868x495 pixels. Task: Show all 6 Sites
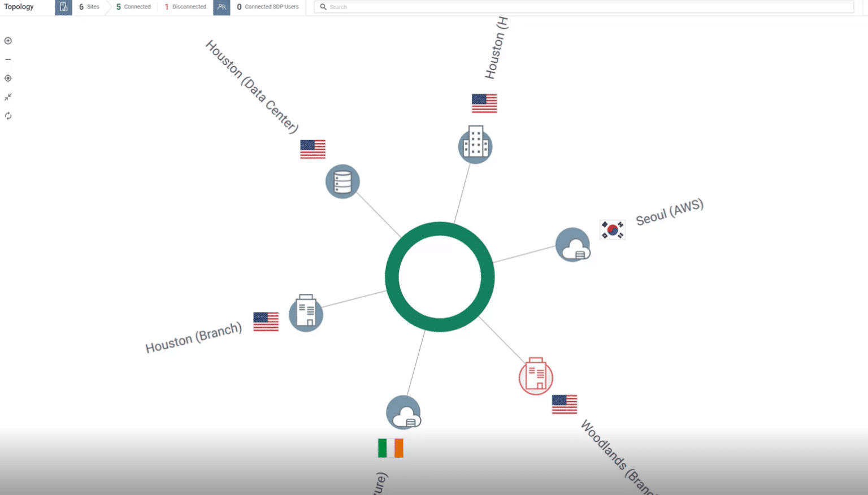[x=89, y=7]
